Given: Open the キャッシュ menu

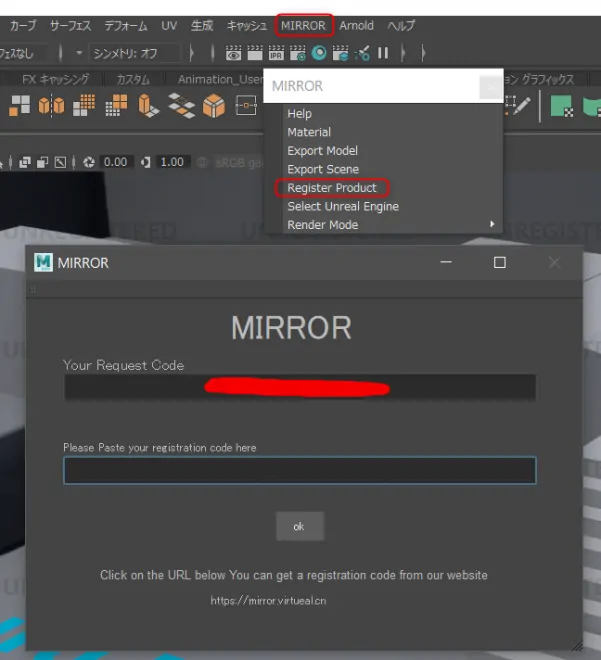Looking at the screenshot, I should [x=247, y=26].
